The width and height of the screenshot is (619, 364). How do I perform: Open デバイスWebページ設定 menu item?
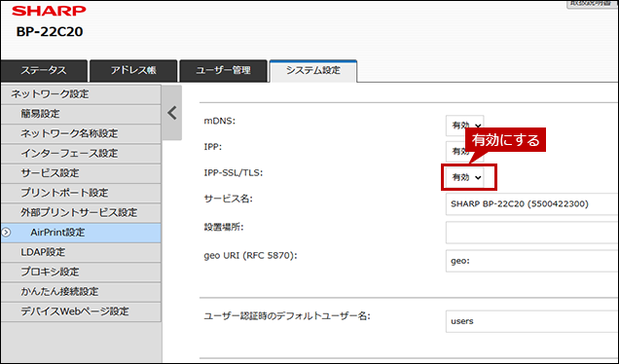[81, 311]
